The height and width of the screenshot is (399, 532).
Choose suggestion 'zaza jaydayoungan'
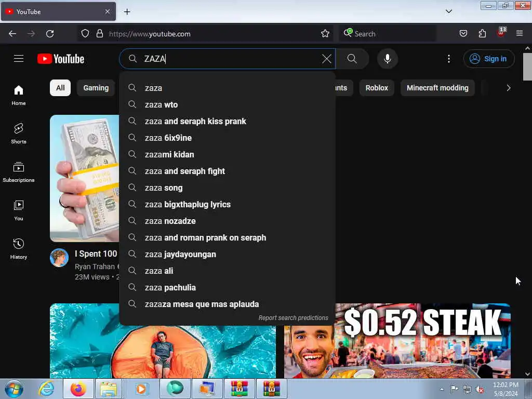(x=228, y=254)
